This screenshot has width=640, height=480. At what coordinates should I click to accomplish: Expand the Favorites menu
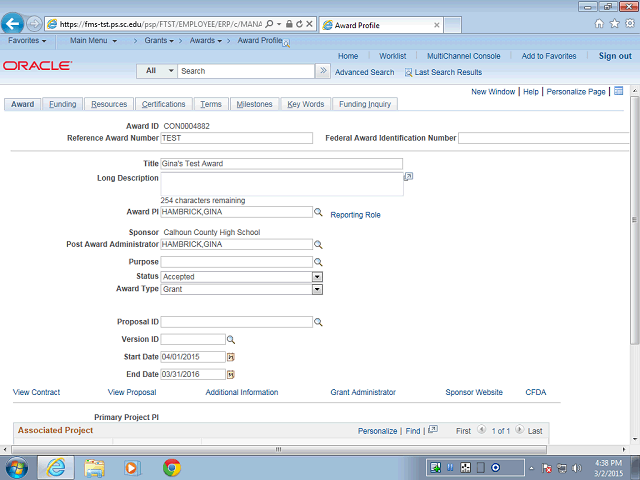click(x=27, y=40)
